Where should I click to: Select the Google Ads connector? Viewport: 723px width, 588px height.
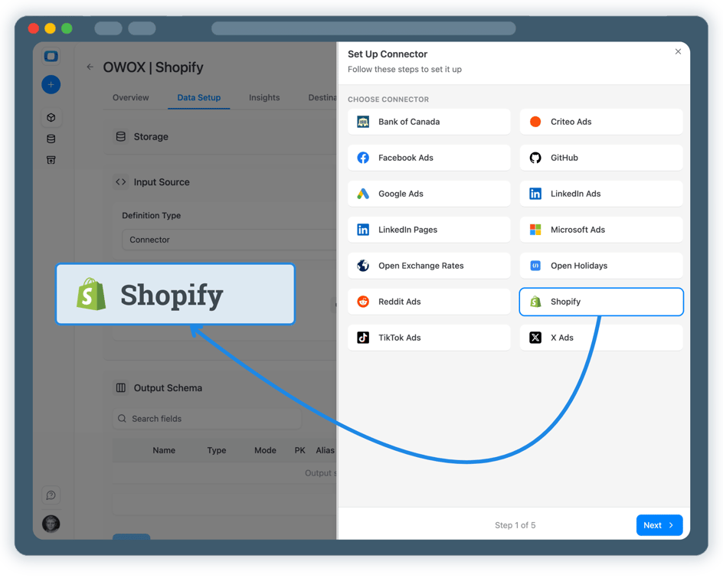429,194
